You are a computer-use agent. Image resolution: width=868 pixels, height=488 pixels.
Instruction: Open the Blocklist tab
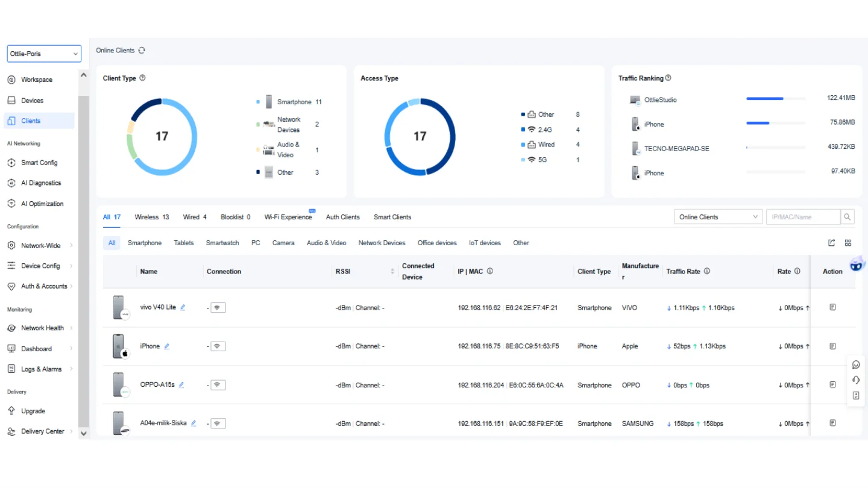(x=236, y=217)
